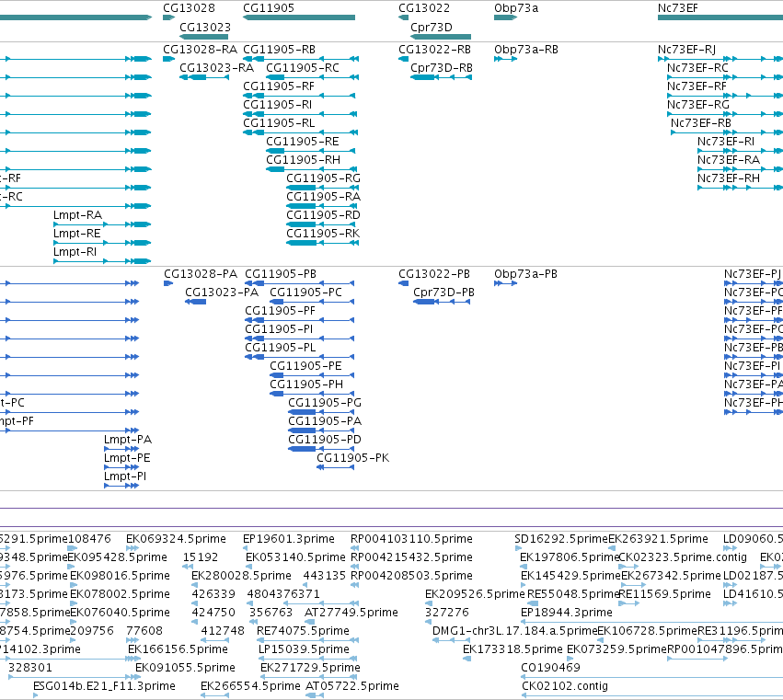Viewport: 783px width, 700px height.
Task: Select EST EK069324.5prime
Action: (x=176, y=539)
